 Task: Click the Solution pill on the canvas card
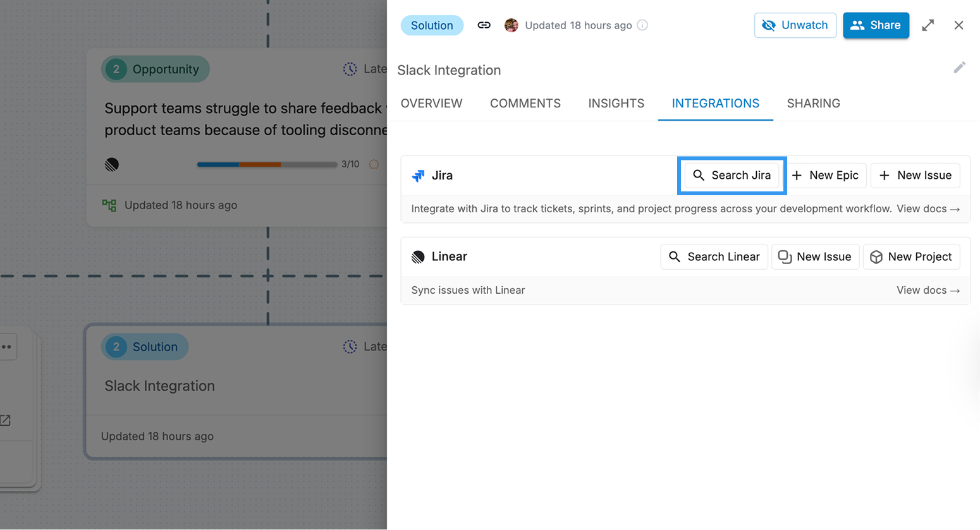point(144,346)
